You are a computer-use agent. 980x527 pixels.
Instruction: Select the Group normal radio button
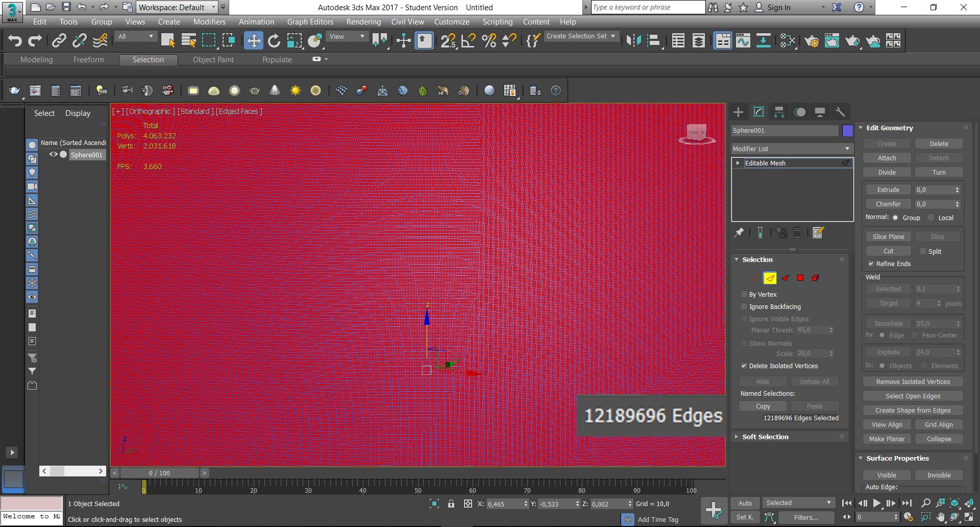click(895, 218)
